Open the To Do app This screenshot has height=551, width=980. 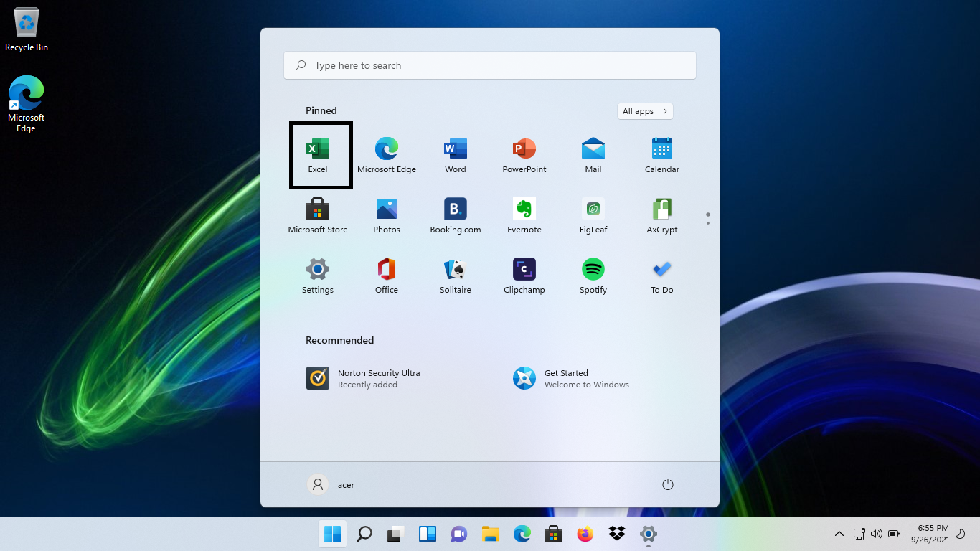coord(662,276)
